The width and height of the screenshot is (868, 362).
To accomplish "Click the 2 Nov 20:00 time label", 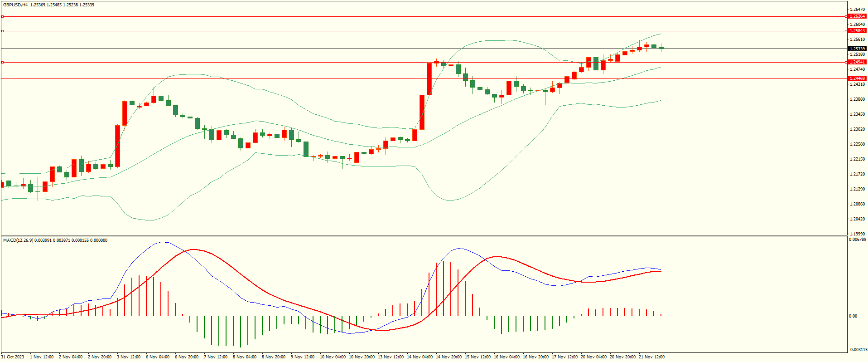I will pyautogui.click(x=100, y=357).
